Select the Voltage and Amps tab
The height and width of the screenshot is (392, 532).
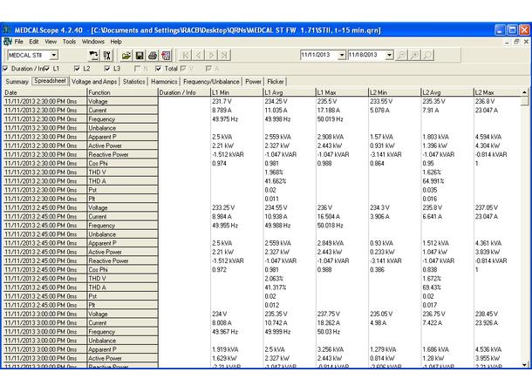point(94,82)
